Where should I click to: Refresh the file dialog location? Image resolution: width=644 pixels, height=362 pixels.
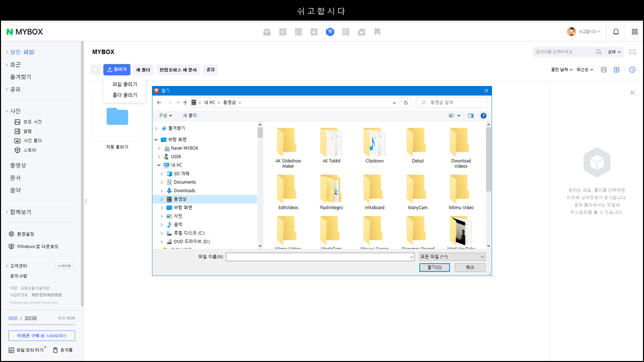coord(406,103)
